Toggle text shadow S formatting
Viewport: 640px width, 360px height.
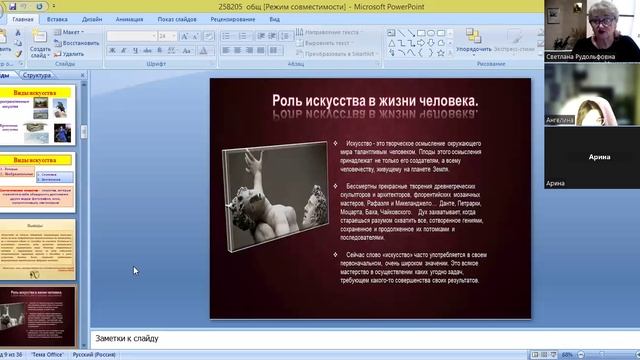click(x=159, y=51)
